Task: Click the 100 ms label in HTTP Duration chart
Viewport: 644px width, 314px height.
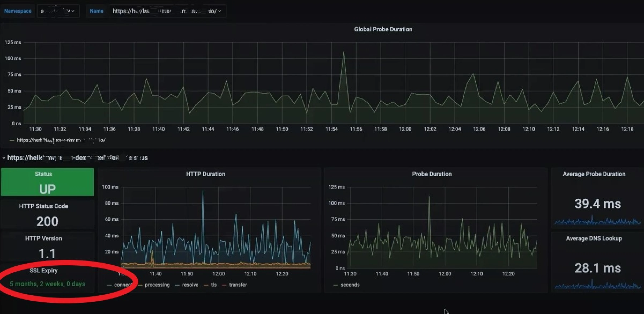Action: pos(110,187)
